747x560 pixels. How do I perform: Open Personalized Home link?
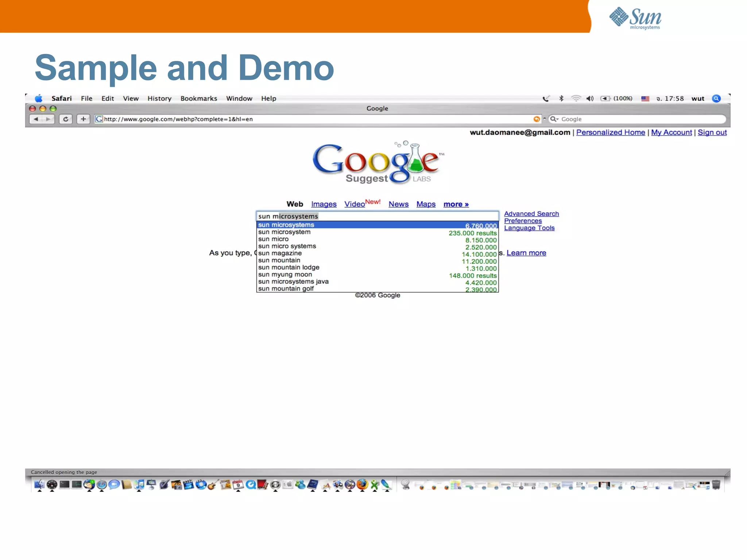pos(611,132)
